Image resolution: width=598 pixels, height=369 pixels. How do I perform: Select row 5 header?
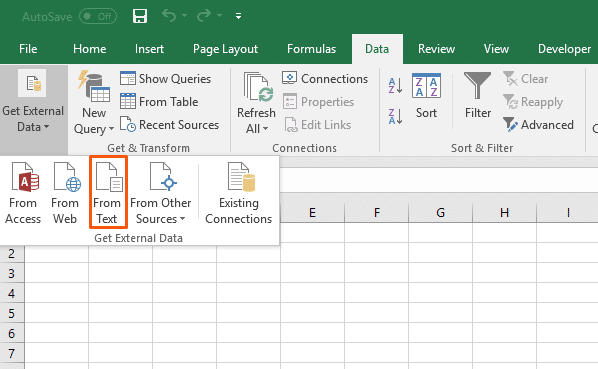click(x=11, y=313)
